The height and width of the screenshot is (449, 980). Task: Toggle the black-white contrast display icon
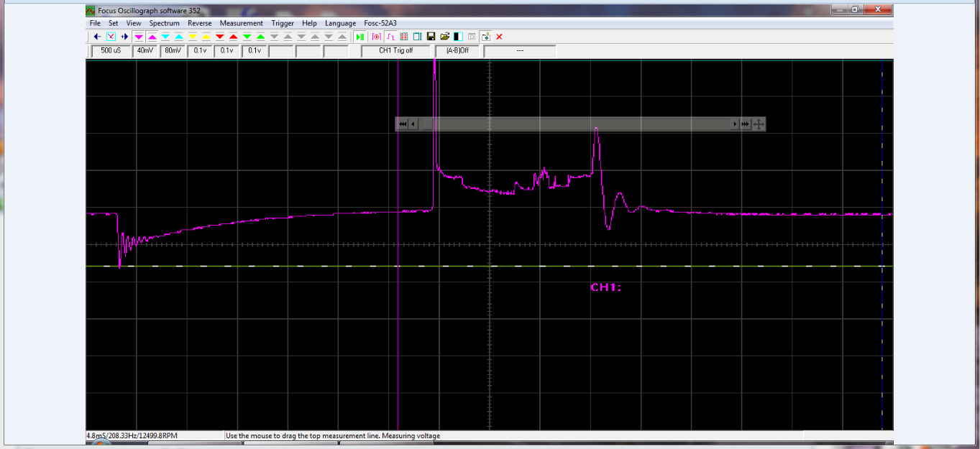(x=458, y=36)
